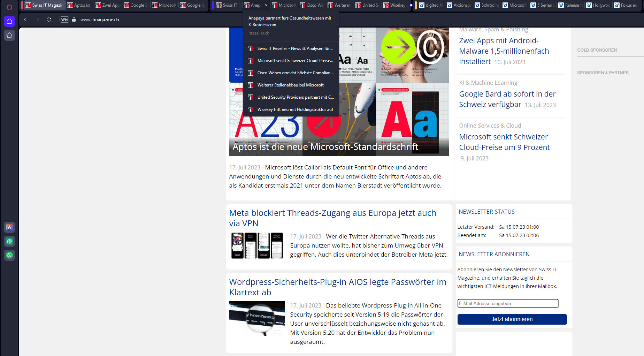Open Google Bard Schweiz article link
Viewport: 644px width, 356px height.
507,99
